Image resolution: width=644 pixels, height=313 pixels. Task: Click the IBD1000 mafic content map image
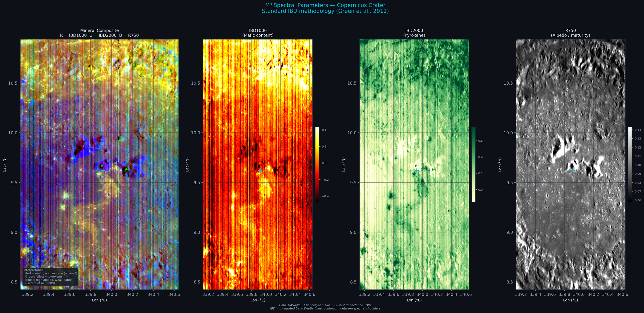pos(258,164)
